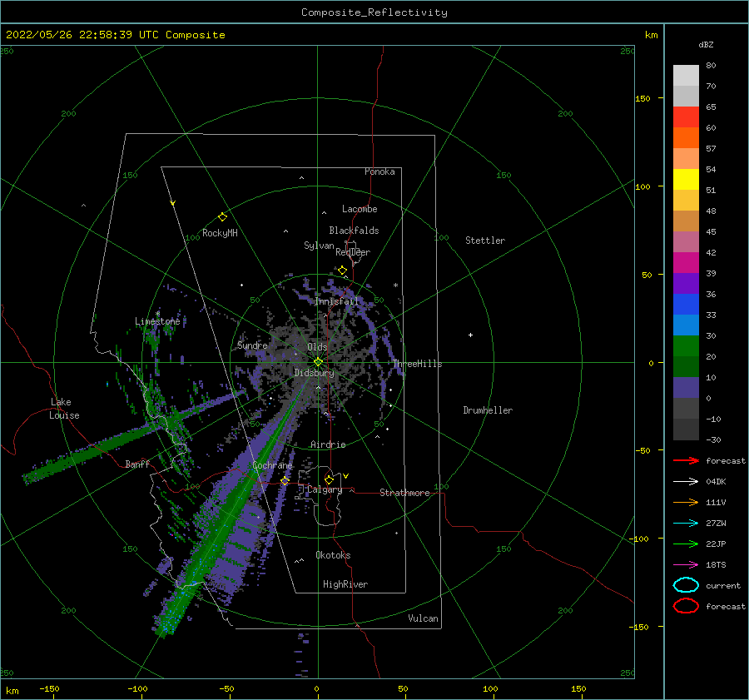
Task: Click the Banff town label
Action: click(x=137, y=464)
